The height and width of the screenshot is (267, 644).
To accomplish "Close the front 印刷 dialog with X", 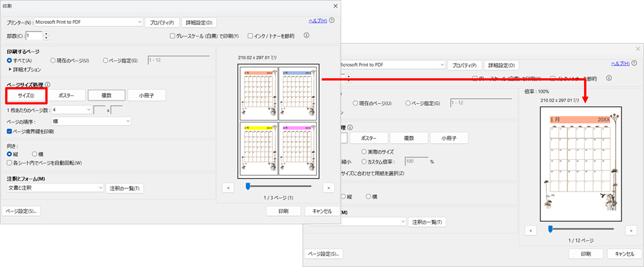I will (335, 6).
